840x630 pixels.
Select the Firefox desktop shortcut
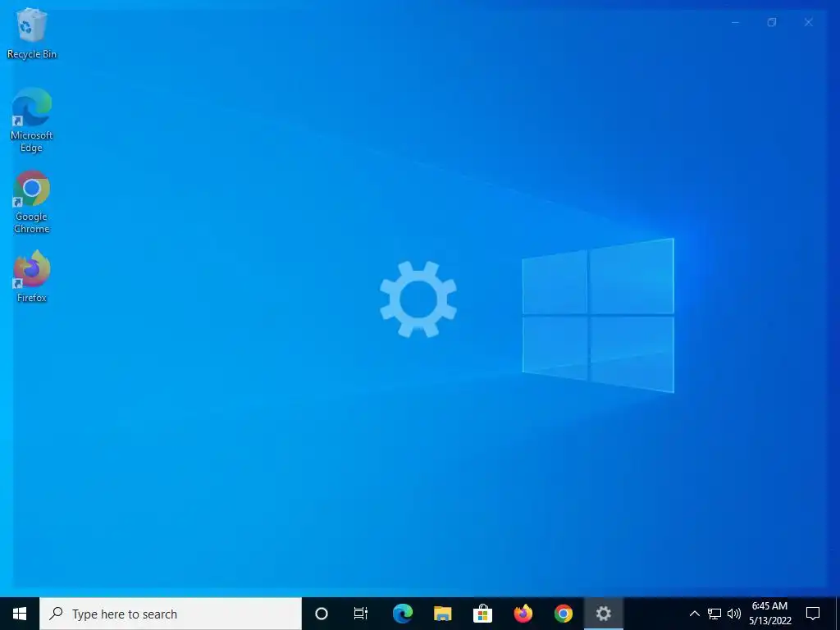pyautogui.click(x=32, y=276)
